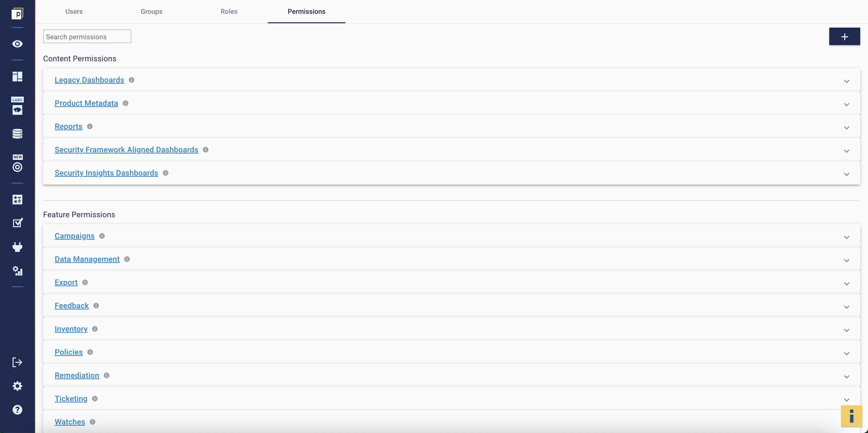Viewport: 868px width, 433px height.
Task: Open the dashboards layout icon
Action: (x=17, y=77)
